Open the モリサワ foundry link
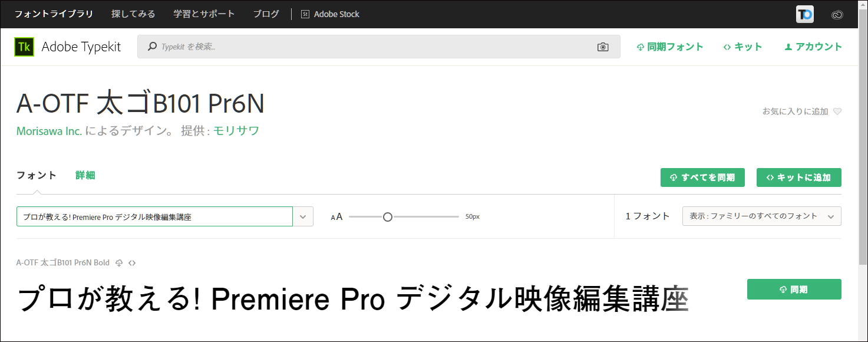The height and width of the screenshot is (342, 868). click(x=236, y=131)
